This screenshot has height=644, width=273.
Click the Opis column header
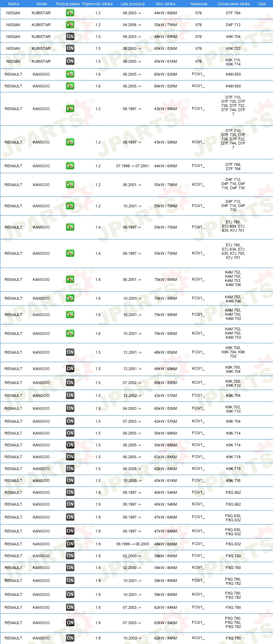(x=262, y=4)
